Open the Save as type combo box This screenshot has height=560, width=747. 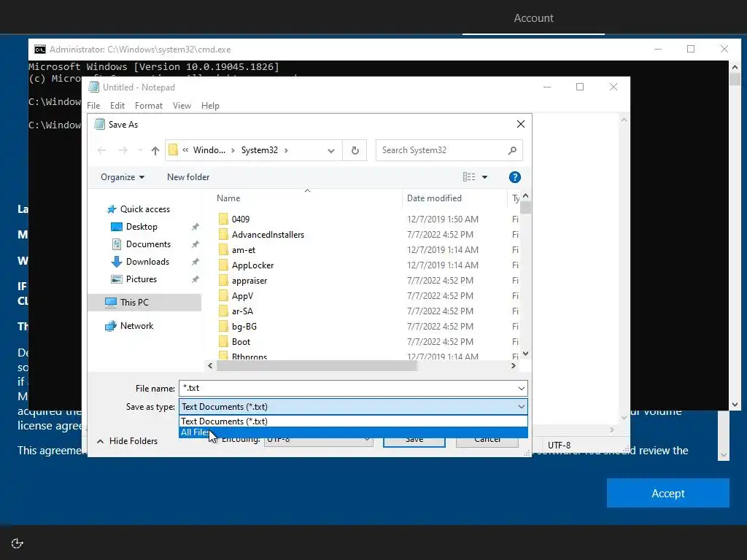pyautogui.click(x=353, y=407)
